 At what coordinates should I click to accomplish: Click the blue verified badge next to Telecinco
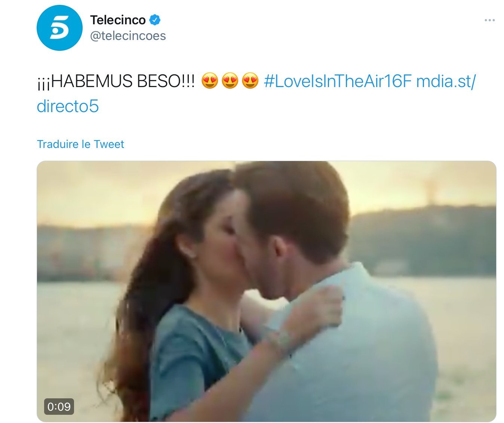point(155,20)
